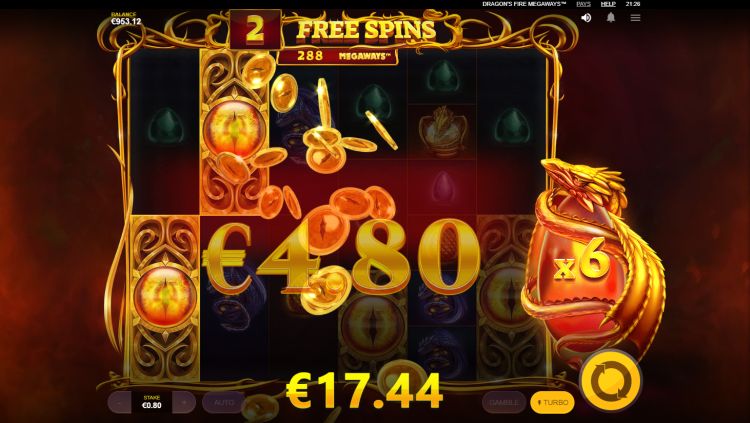The height and width of the screenshot is (423, 750).
Task: Open the Auto spin options
Action: pos(223,402)
